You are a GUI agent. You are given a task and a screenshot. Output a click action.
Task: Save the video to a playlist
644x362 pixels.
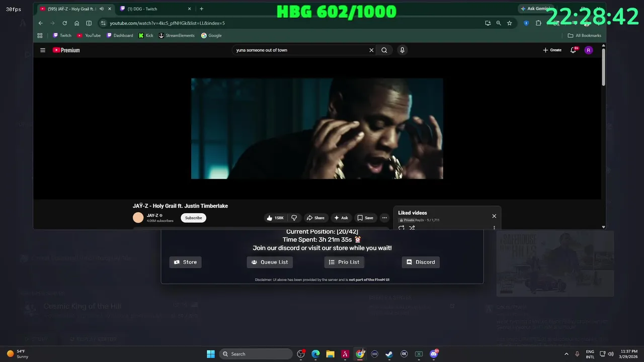pyautogui.click(x=365, y=218)
